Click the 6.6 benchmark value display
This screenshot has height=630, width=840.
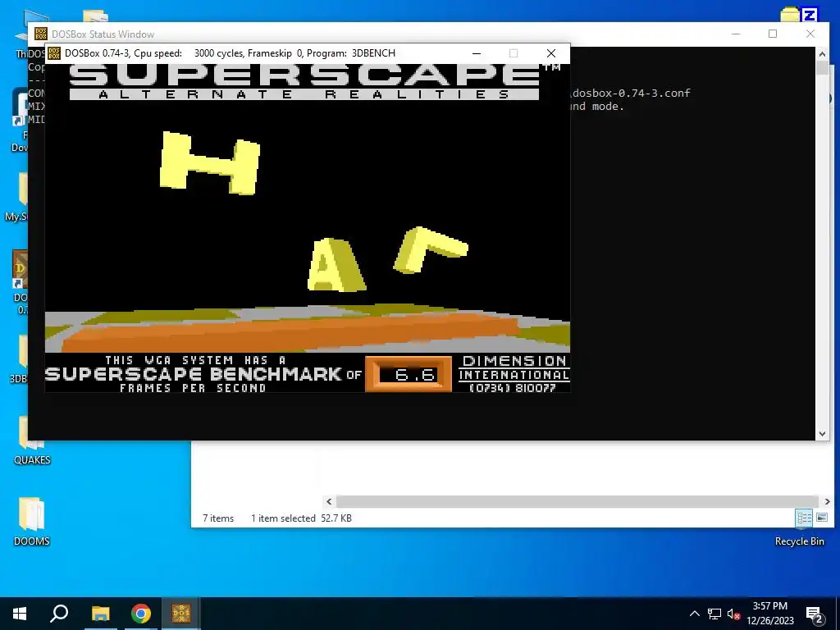point(409,374)
